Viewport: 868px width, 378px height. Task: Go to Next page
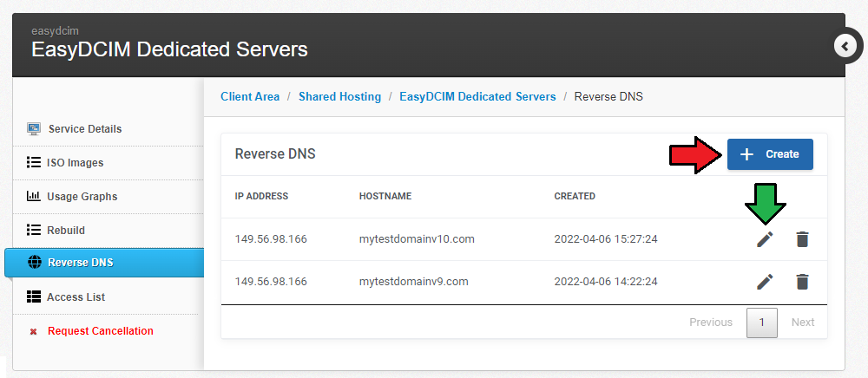click(x=803, y=323)
